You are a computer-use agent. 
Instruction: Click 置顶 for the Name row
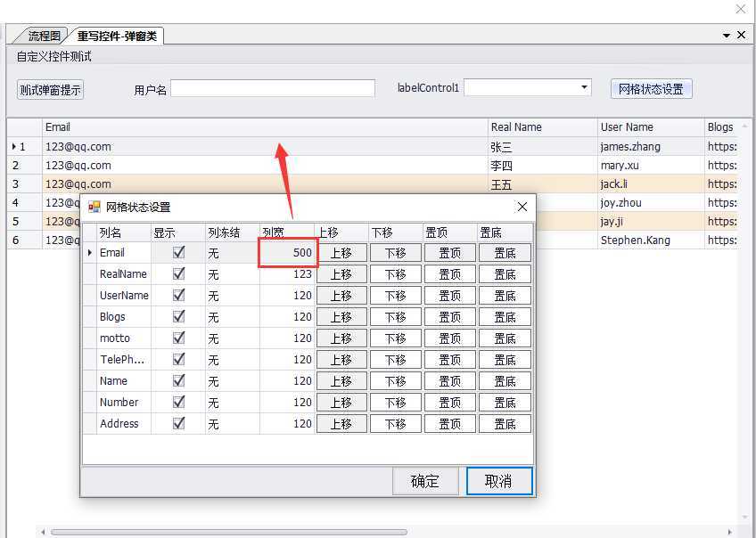click(x=450, y=381)
